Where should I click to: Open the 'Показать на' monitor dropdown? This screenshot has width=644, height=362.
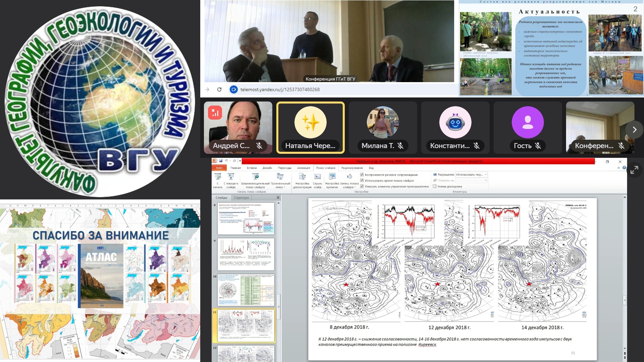click(471, 180)
